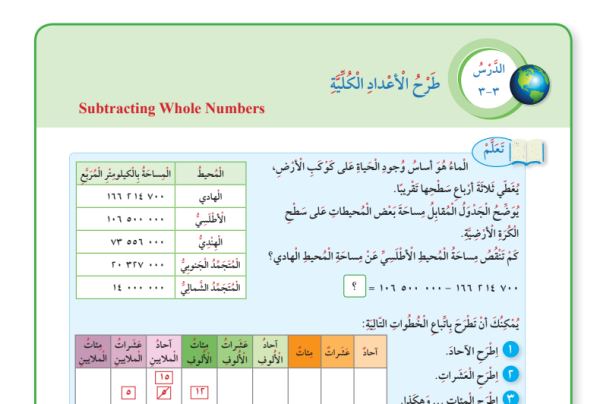Click the English title Subtracting Whole Numbers

point(171,108)
